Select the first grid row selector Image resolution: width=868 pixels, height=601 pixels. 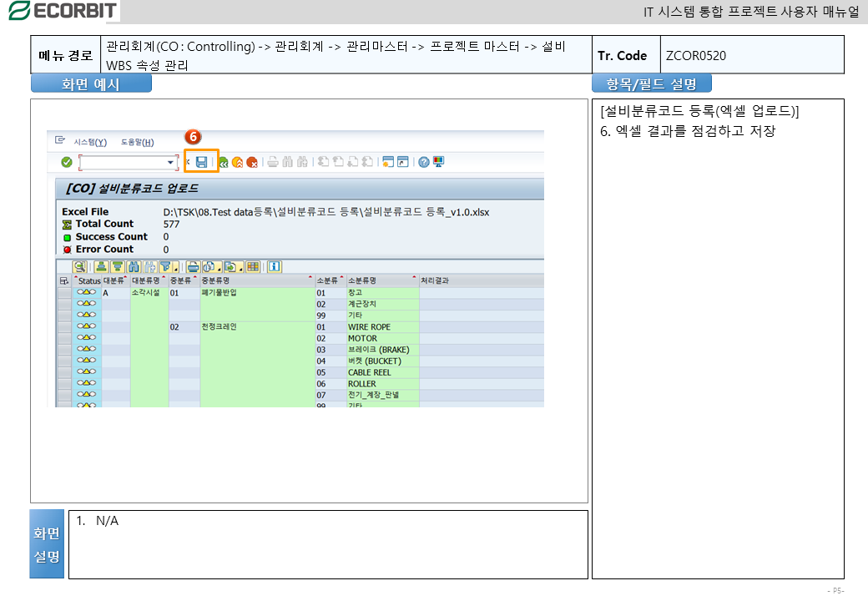pyautogui.click(x=63, y=293)
